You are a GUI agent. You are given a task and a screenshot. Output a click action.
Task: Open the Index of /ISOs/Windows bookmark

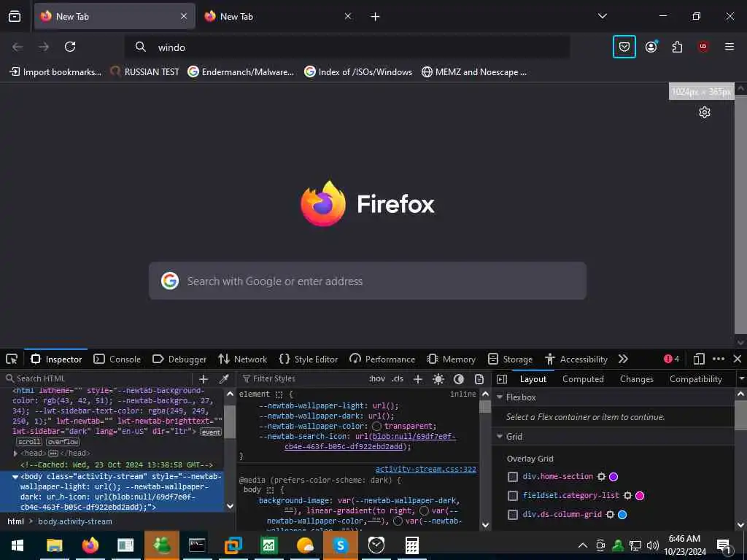tap(358, 72)
